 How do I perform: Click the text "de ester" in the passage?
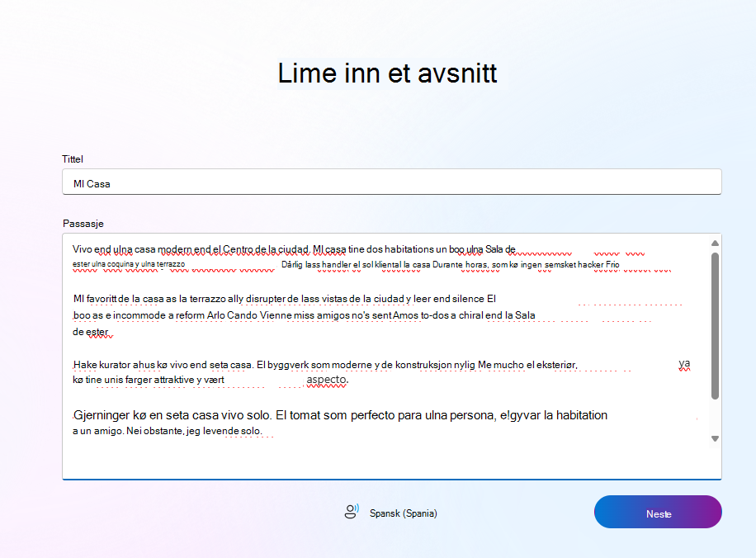91,332
